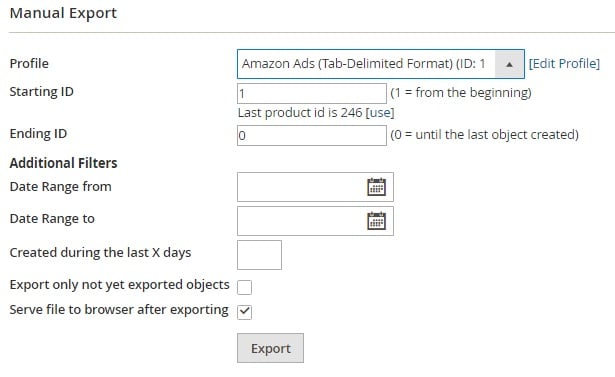Uncheck Serve file to browser after exporting
This screenshot has height=377, width=615.
tap(244, 312)
